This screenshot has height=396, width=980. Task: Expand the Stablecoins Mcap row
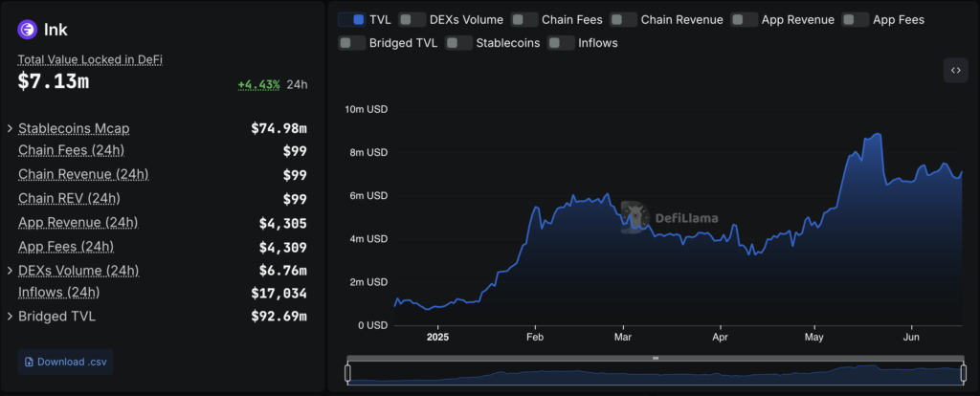pos(10,129)
